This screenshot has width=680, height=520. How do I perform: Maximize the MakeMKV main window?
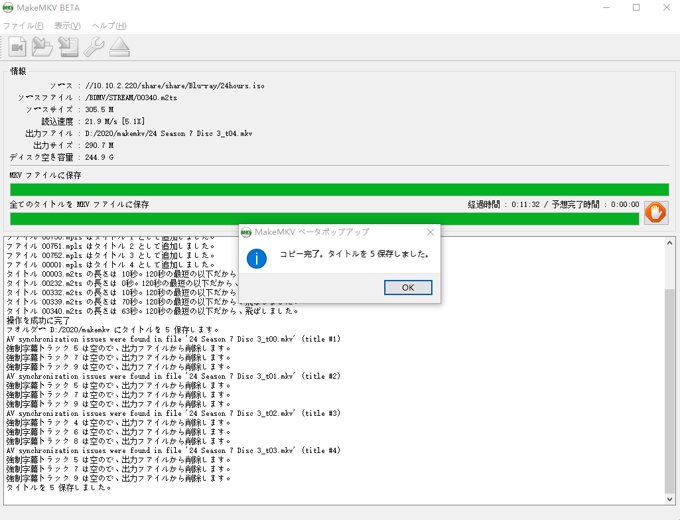[x=636, y=7]
